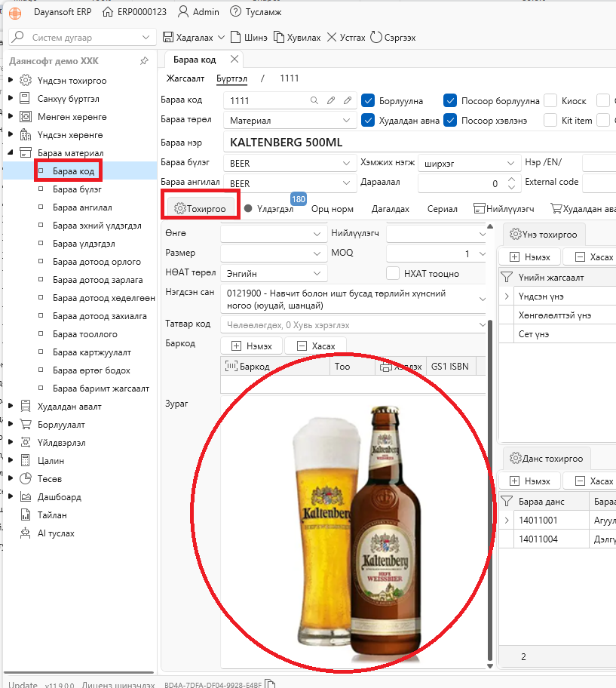Collapse the Бараа материал tree node
The height and width of the screenshot is (688, 616).
coord(11,152)
